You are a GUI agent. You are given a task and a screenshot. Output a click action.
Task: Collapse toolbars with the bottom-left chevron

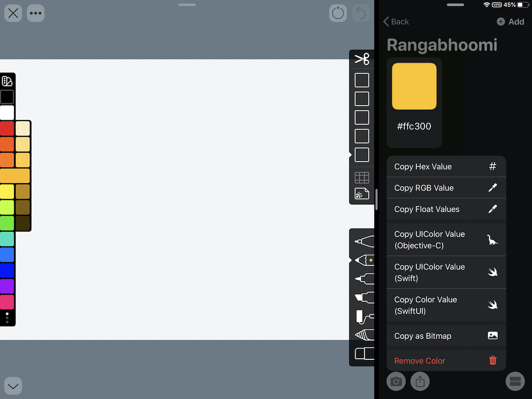coord(13,386)
